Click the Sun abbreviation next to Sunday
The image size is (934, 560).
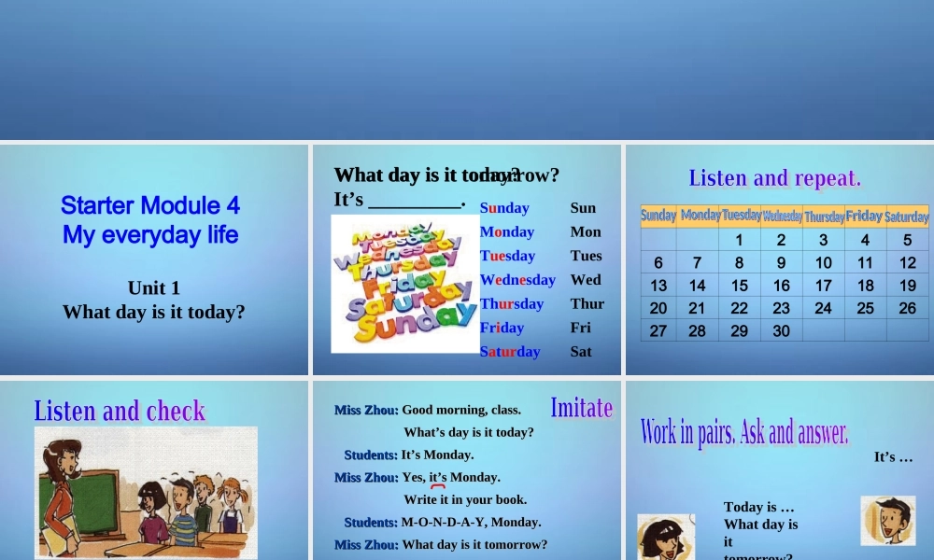click(583, 208)
